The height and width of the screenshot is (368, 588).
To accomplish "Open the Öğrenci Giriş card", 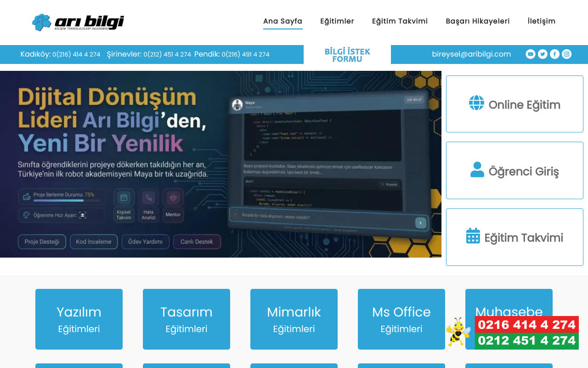I will (514, 170).
